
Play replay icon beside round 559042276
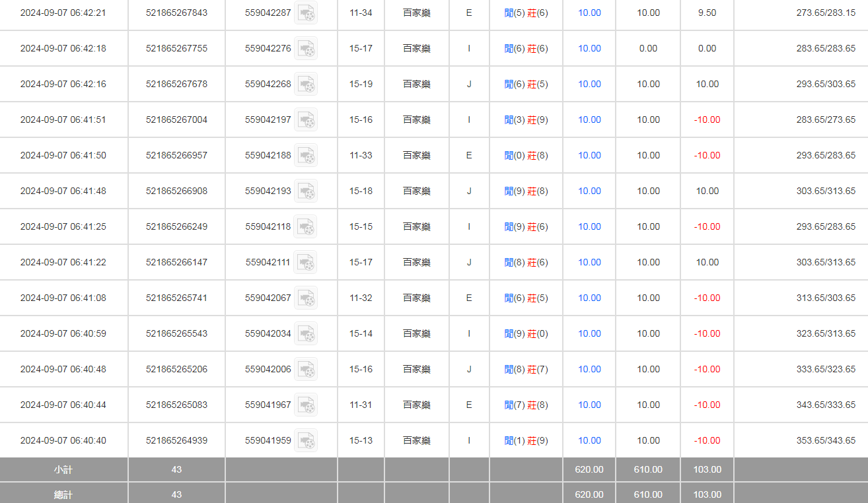(x=305, y=49)
